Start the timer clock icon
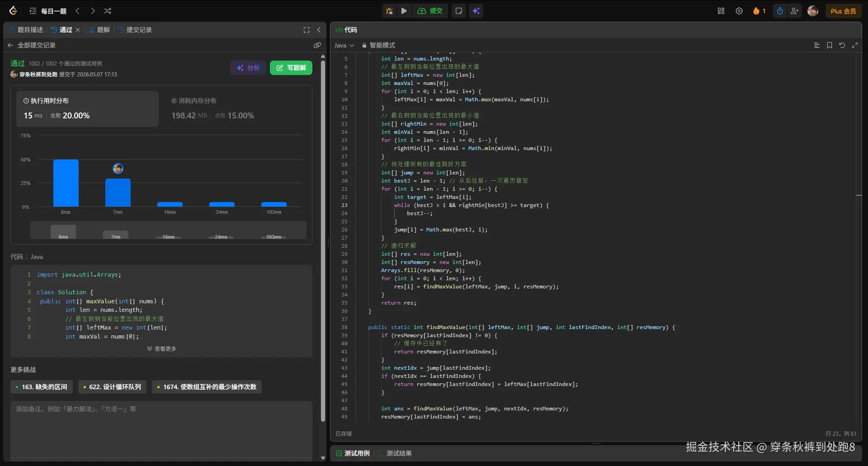868x466 pixels. tap(780, 11)
